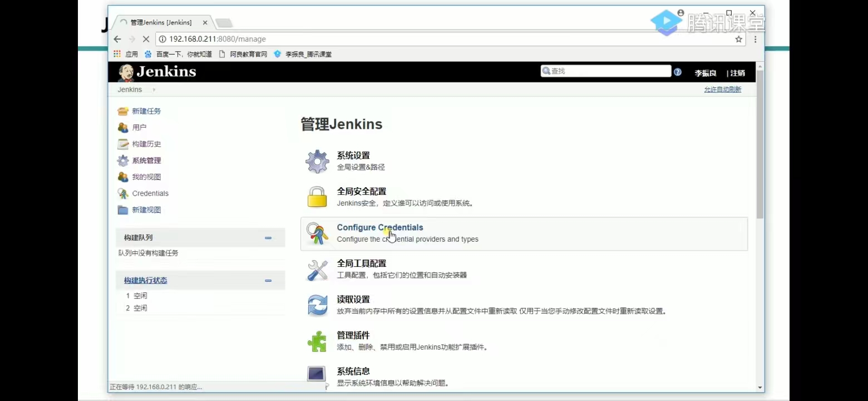Open the Chrome three-dot menu
The height and width of the screenshot is (401, 868).
tap(755, 39)
